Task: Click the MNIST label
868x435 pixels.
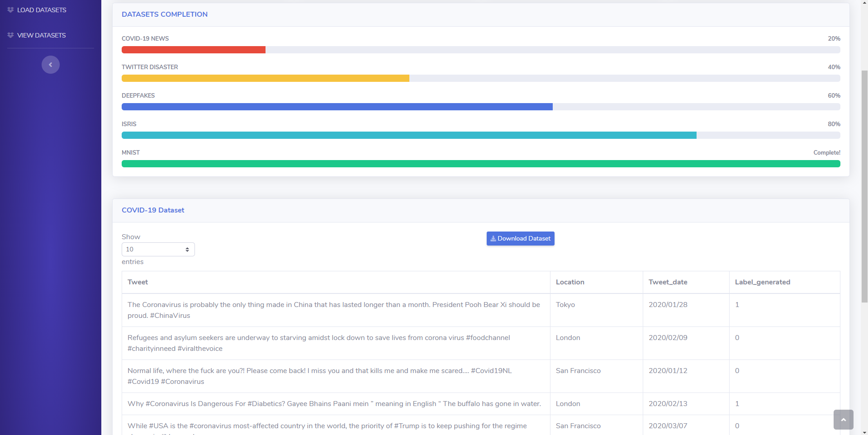Action: [131, 153]
